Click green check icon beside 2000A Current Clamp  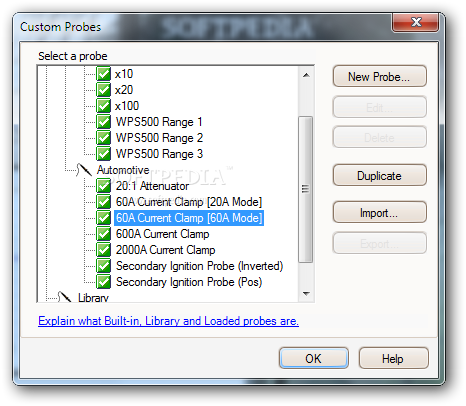click(103, 250)
